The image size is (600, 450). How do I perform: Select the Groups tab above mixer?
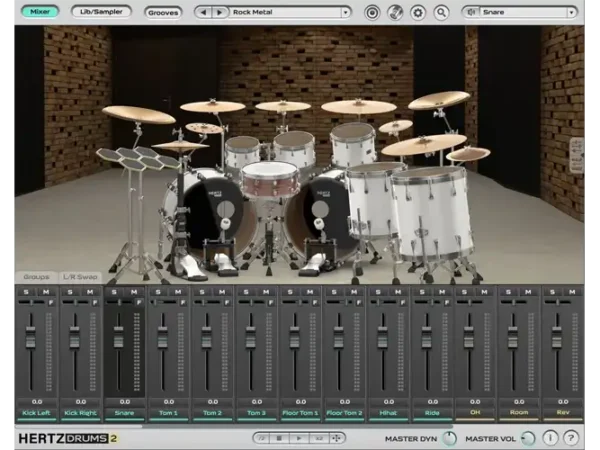36,277
